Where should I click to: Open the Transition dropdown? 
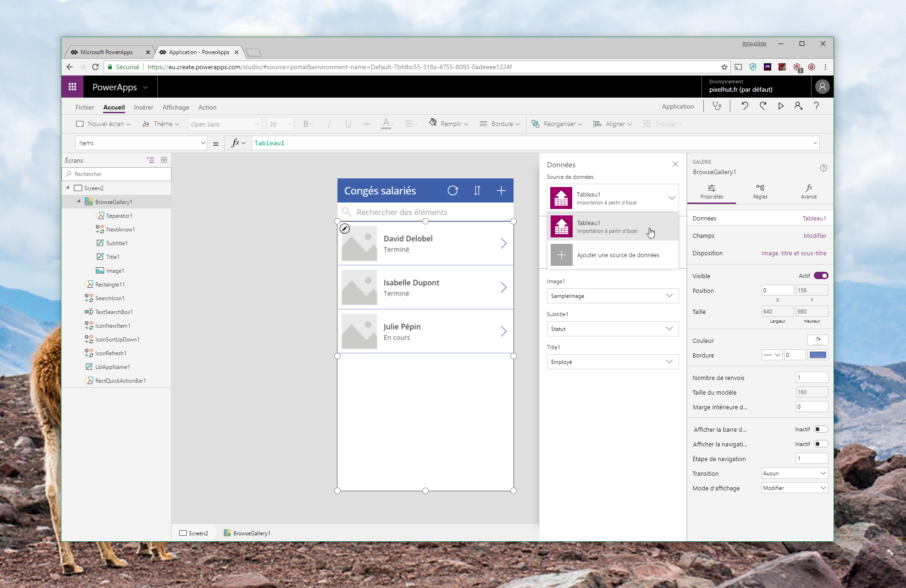(795, 473)
